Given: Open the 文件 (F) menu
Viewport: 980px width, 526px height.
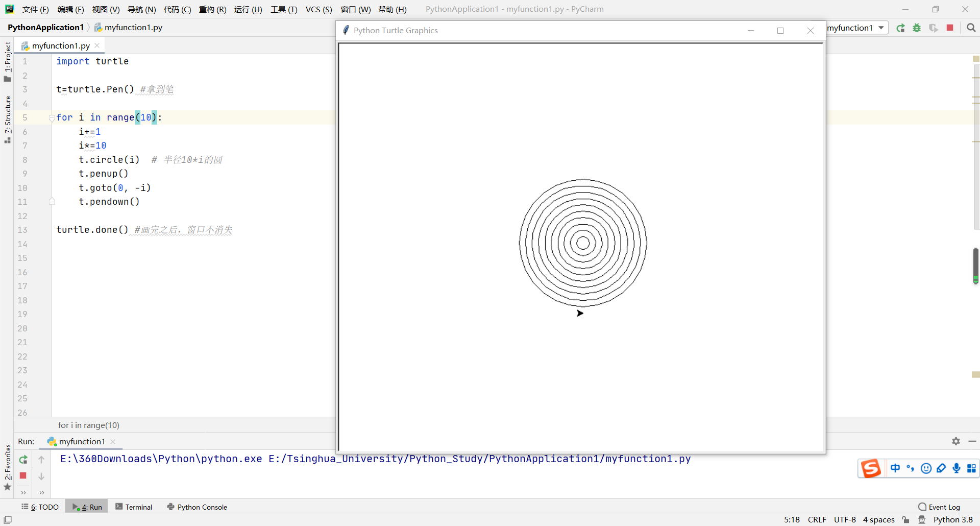Looking at the screenshot, I should [x=35, y=10].
